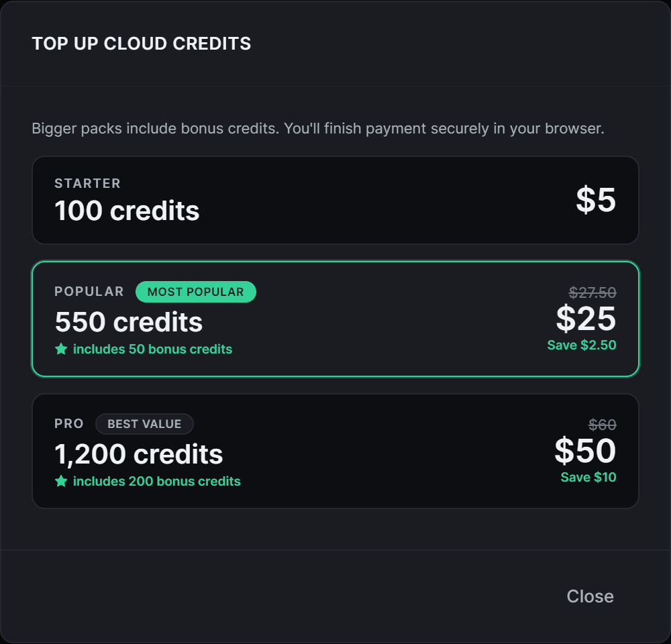Click the "1,200 credits" heading

(139, 454)
